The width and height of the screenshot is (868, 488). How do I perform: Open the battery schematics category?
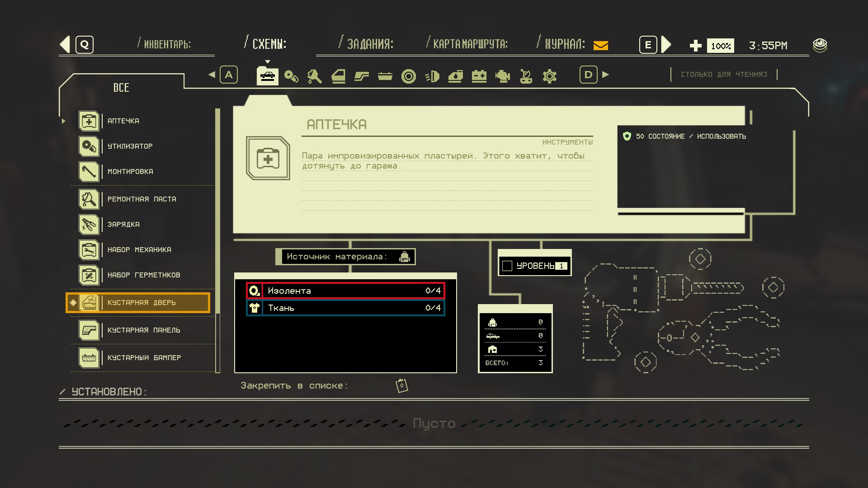(479, 76)
